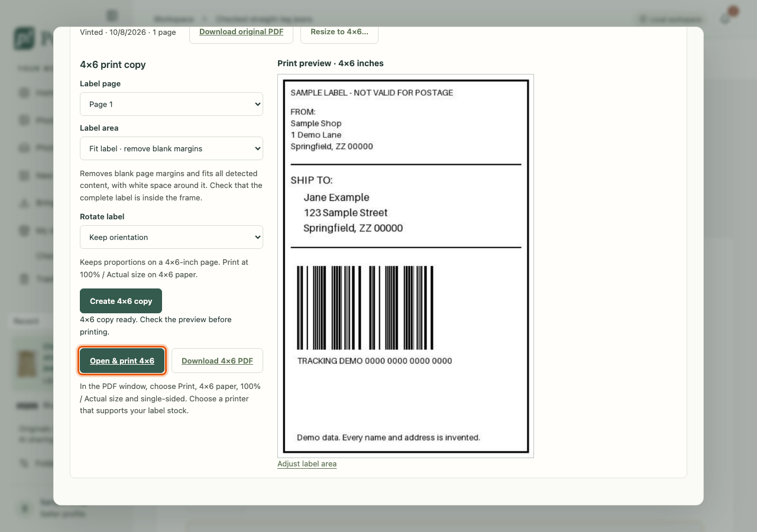Click the "4×6 copy ready" status message
This screenshot has height=532, width=757.
coord(156,326)
